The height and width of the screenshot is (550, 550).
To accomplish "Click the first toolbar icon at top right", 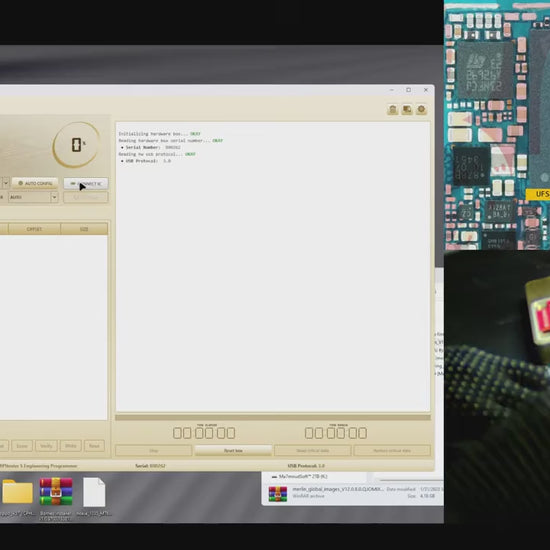I will (393, 110).
